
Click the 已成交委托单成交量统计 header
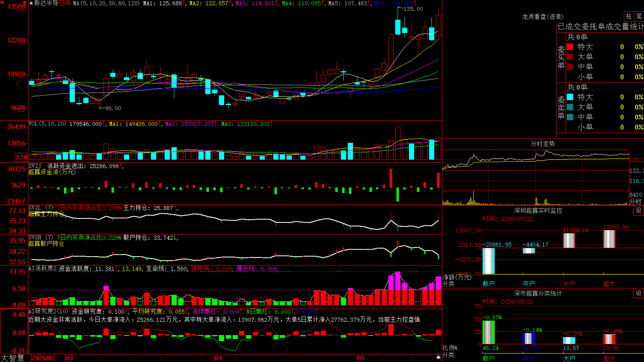click(x=601, y=27)
